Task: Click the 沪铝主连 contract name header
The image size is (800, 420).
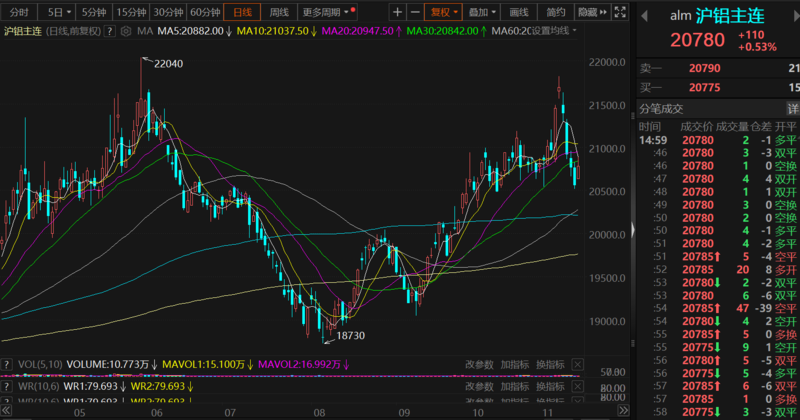Action: click(729, 15)
